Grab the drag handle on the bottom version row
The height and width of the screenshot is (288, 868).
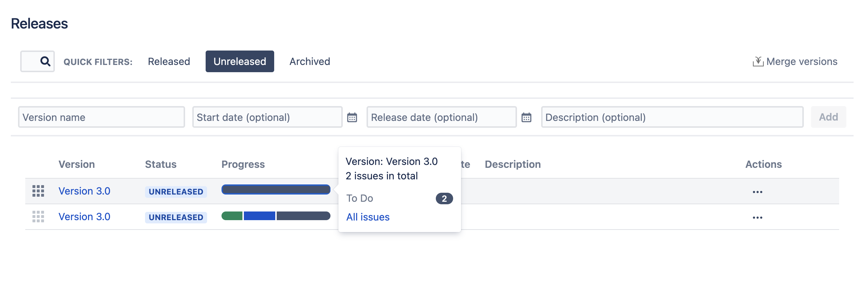tap(38, 217)
